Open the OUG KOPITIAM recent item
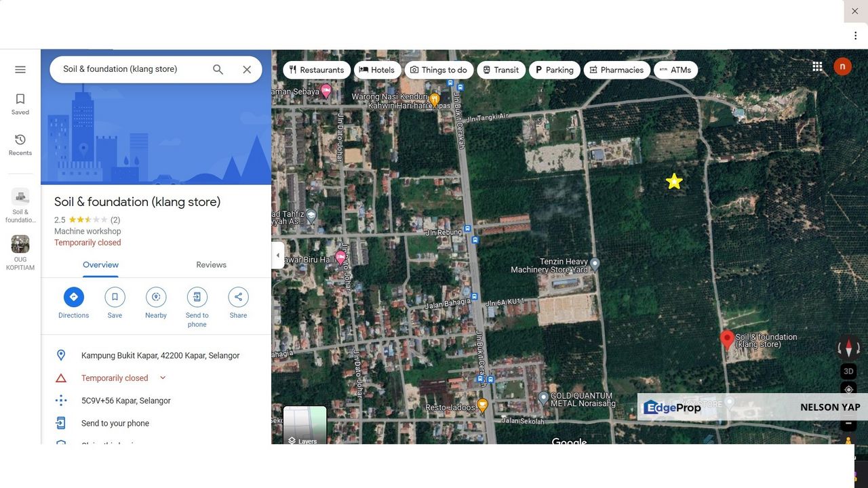 (x=20, y=253)
